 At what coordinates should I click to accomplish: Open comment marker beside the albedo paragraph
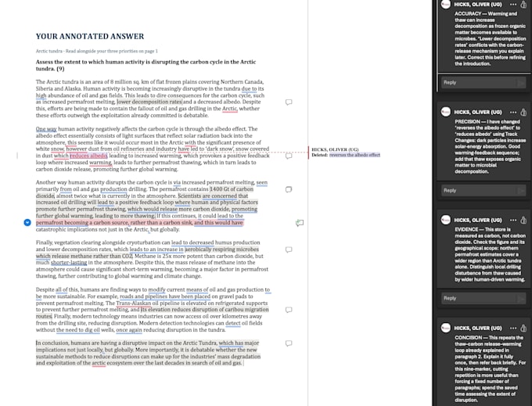(289, 156)
